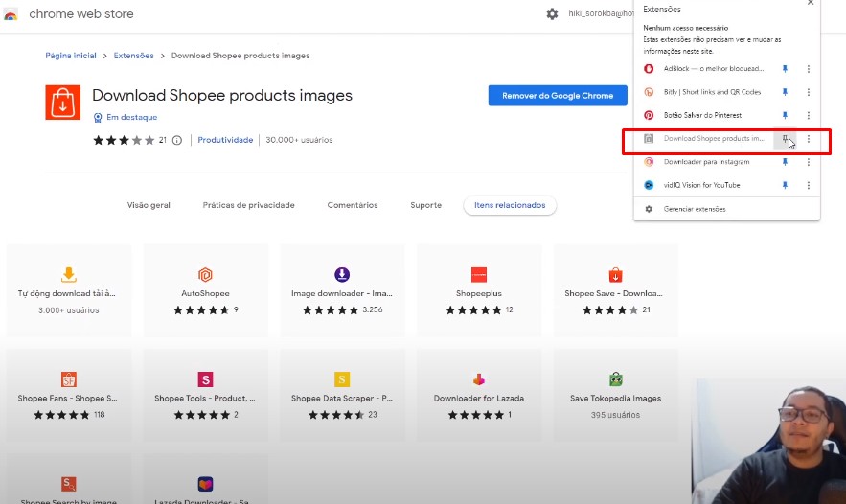
Task: Click the Shopee Search by image icon
Action: [x=69, y=484]
